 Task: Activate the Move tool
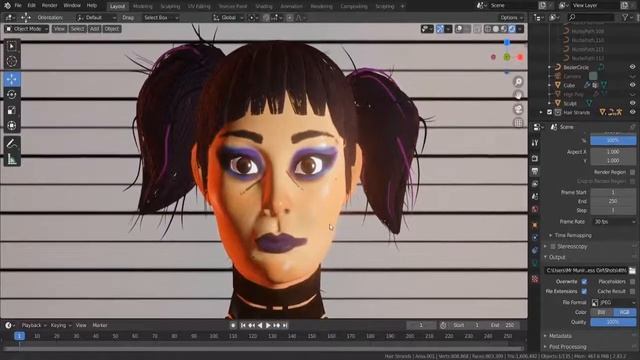[12, 79]
